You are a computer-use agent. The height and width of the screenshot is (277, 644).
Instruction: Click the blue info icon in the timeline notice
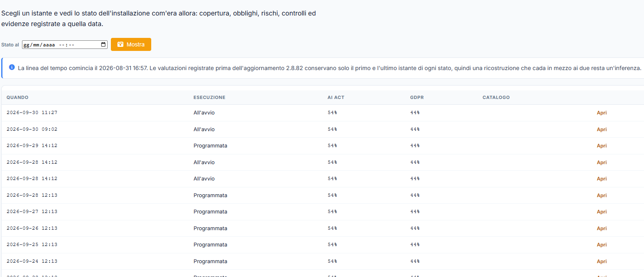[12, 67]
